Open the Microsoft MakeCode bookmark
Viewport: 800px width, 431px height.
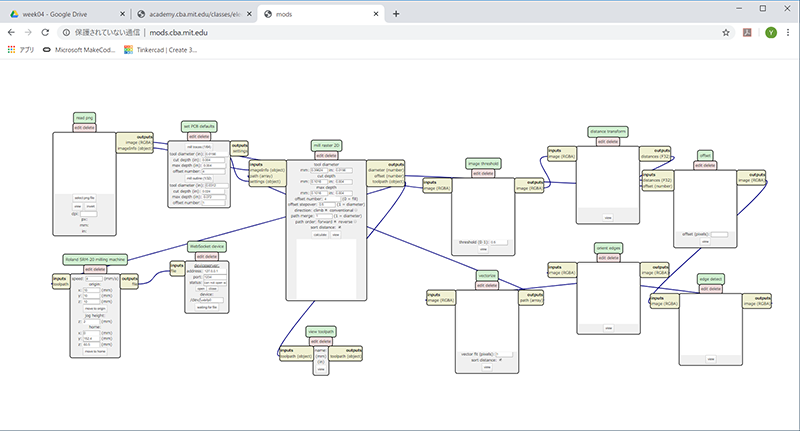79,49
